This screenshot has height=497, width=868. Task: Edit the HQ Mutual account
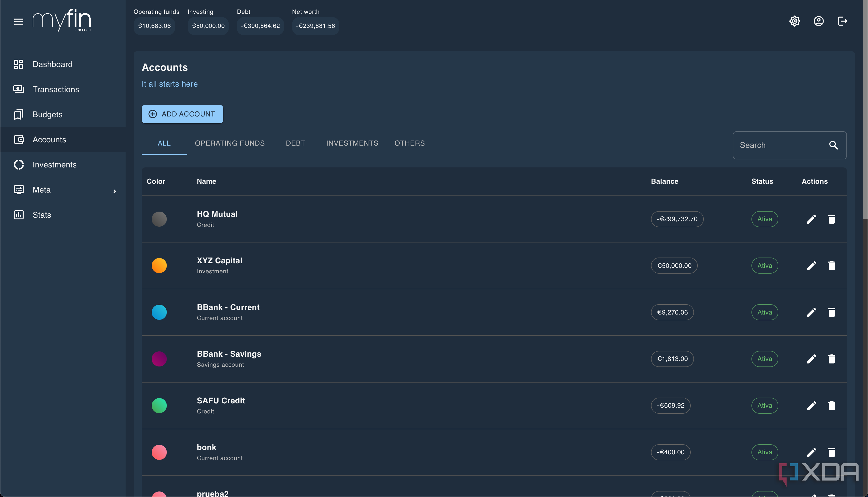click(812, 219)
